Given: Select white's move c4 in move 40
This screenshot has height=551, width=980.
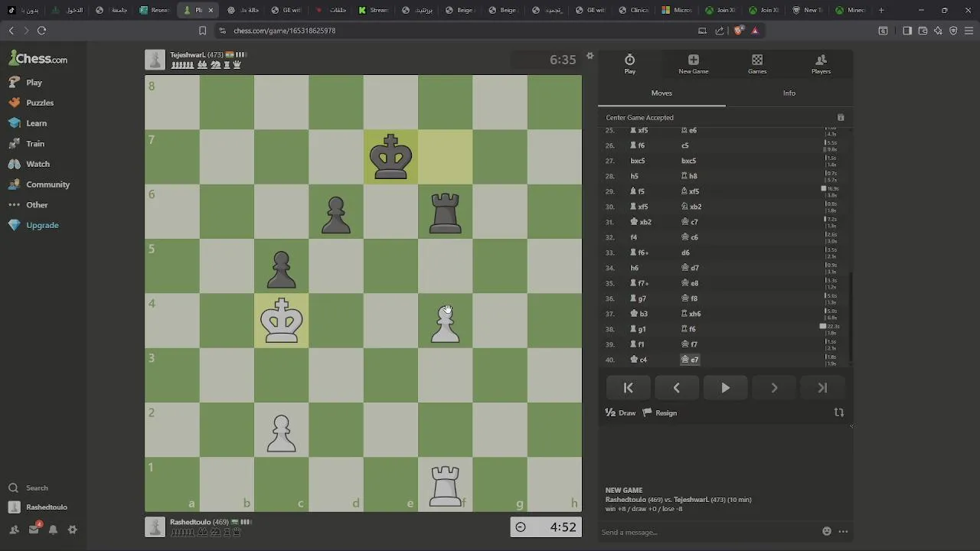Looking at the screenshot, I should (639, 360).
